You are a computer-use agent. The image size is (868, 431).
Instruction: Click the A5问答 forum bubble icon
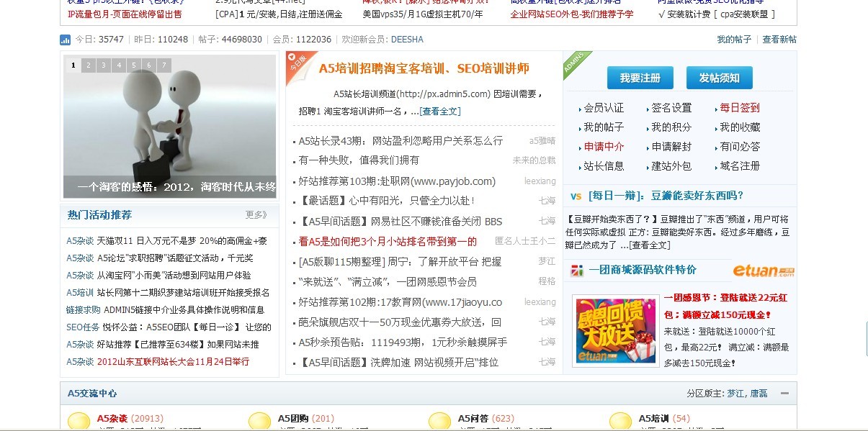pos(439,422)
